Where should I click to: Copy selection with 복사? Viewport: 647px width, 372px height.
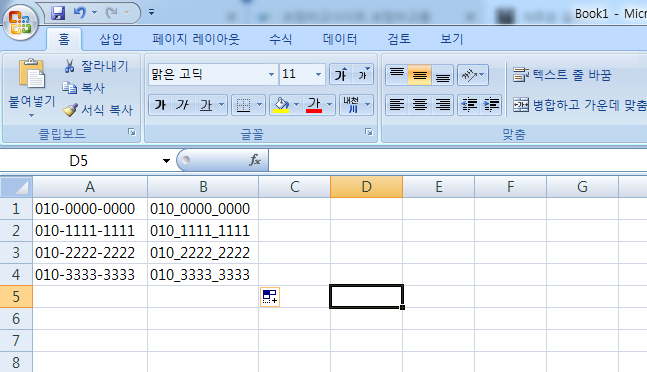pyautogui.click(x=83, y=88)
